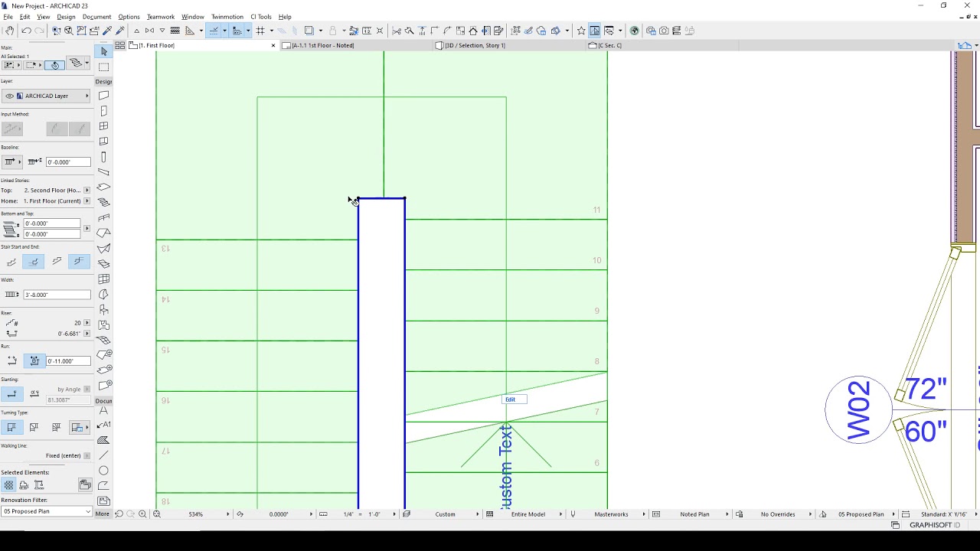
Task: Click the stair Width 3'-8.000" field
Action: [x=57, y=295]
